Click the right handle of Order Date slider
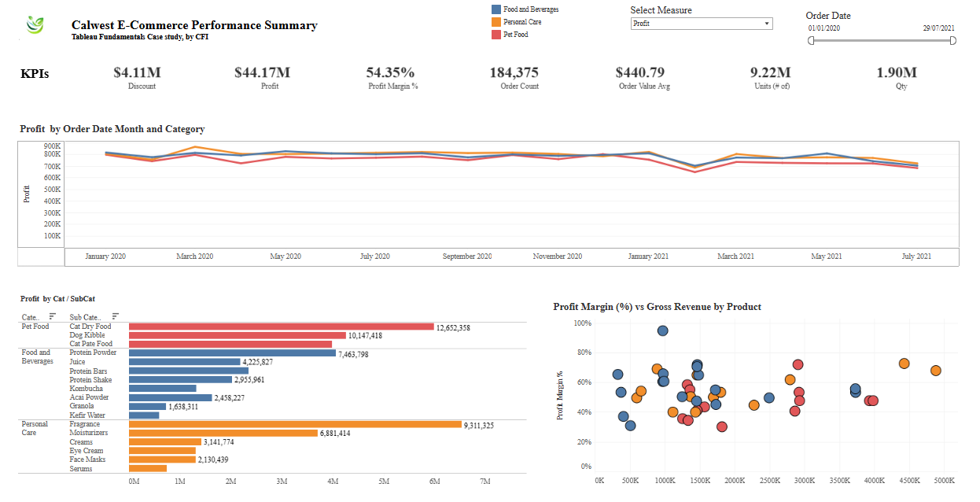 point(953,40)
